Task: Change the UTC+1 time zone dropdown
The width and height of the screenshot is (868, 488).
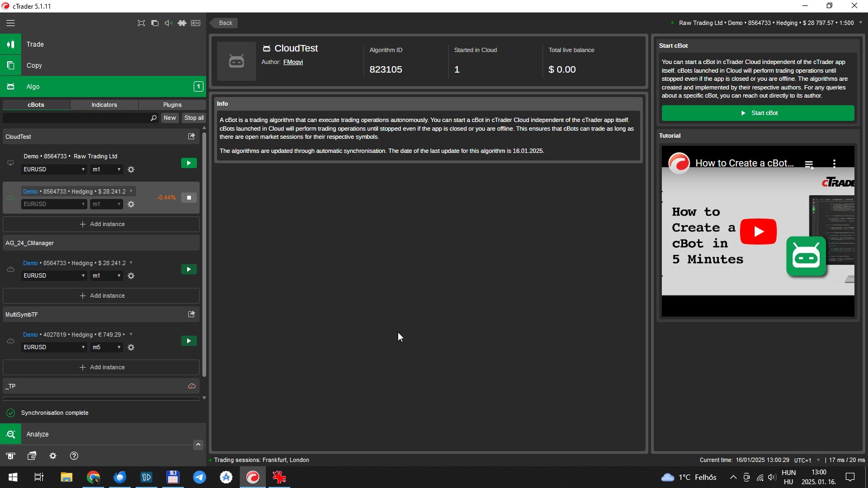Action: coord(807,460)
